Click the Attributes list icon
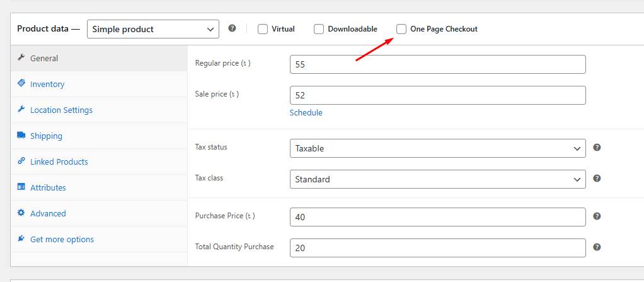644x282 pixels. [21, 187]
